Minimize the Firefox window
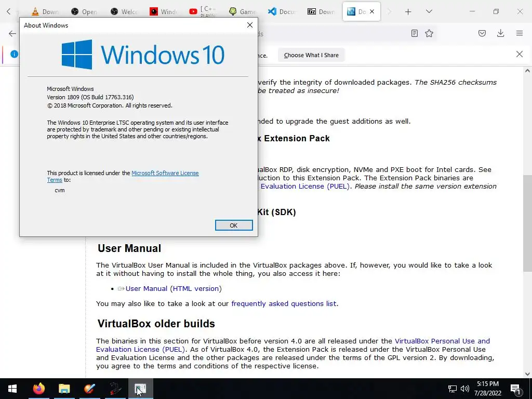 click(472, 11)
